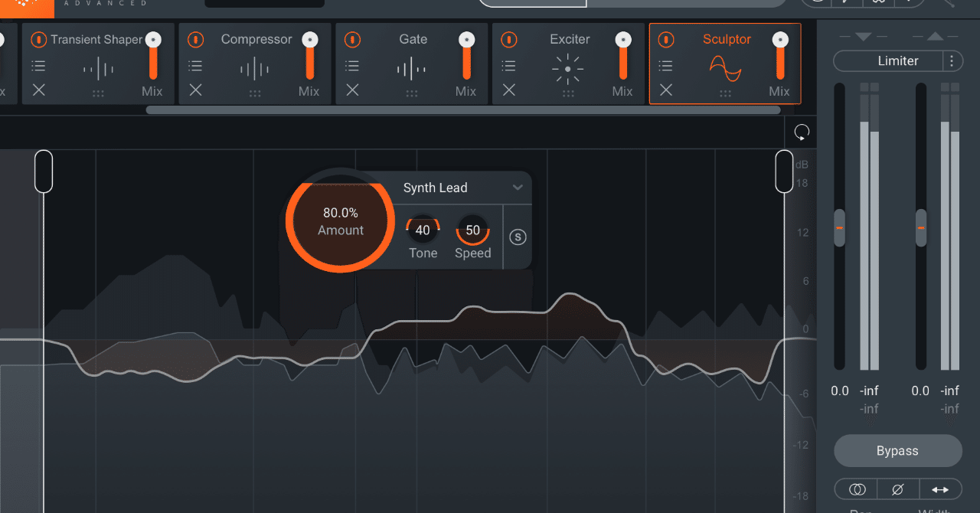Click the Gate Mix slider

click(466, 56)
